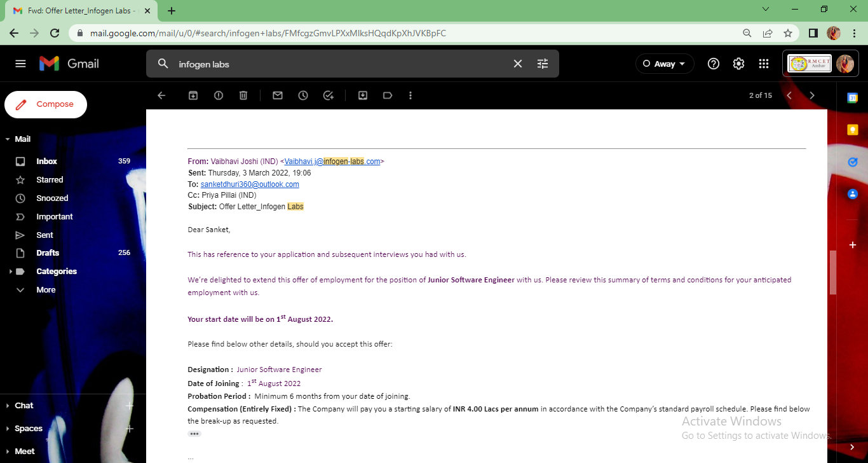Open Google apps grid launcher

(x=764, y=64)
